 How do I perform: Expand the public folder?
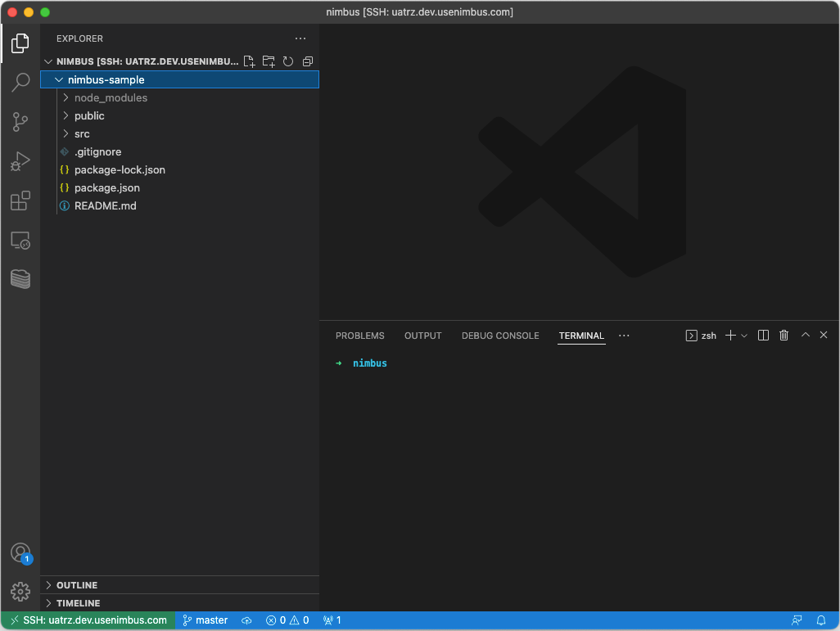tap(179, 115)
